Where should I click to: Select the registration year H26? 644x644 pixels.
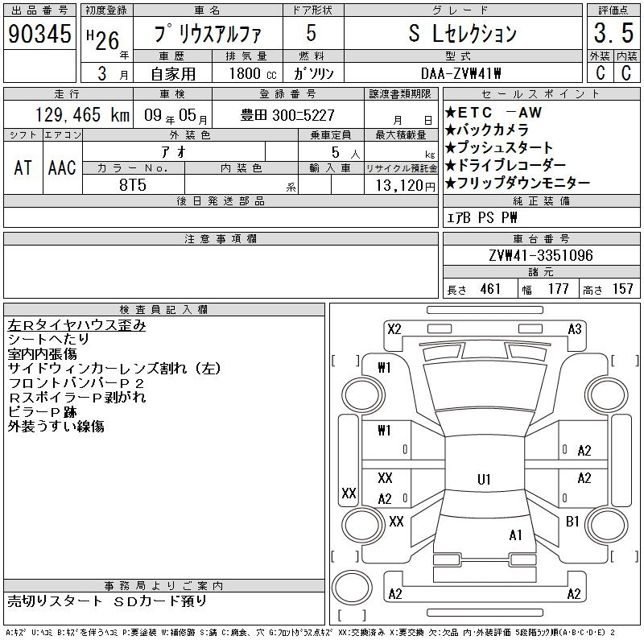click(x=103, y=39)
